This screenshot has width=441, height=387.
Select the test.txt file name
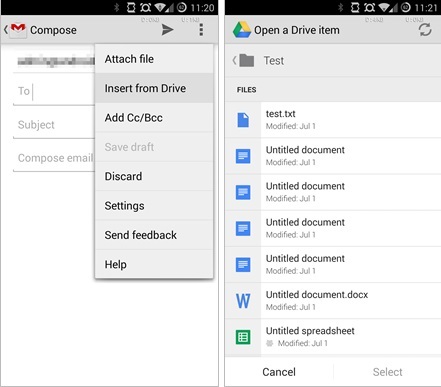(x=281, y=114)
